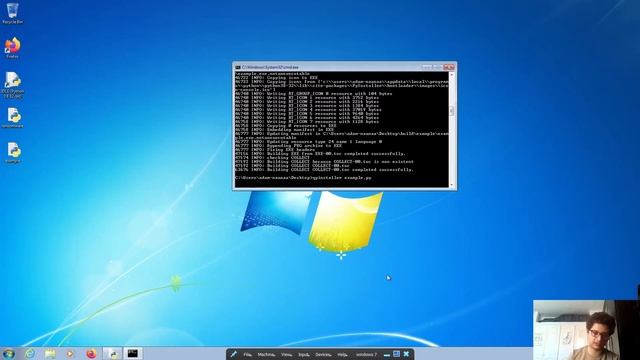Minimize the command prompt window
This screenshot has height=360, width=640.
click(427, 67)
